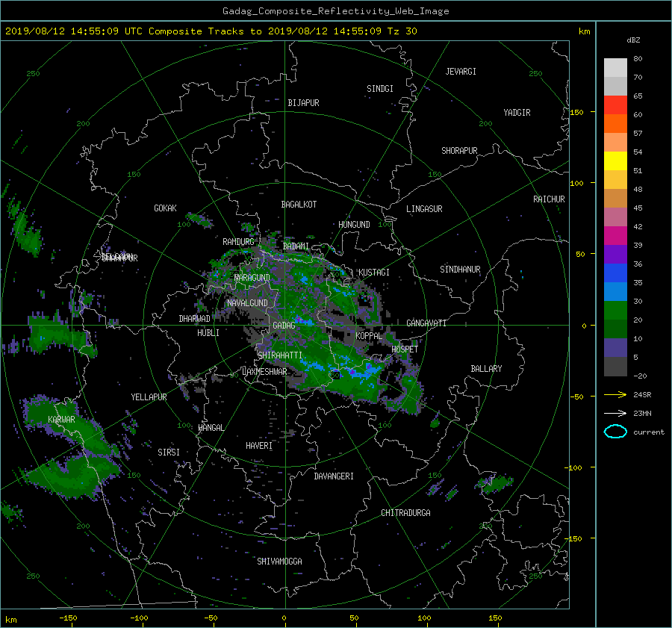This screenshot has height=628, width=672.
Task: Select the dark gray -20 to 5 dBZ band
Action: 615,367
